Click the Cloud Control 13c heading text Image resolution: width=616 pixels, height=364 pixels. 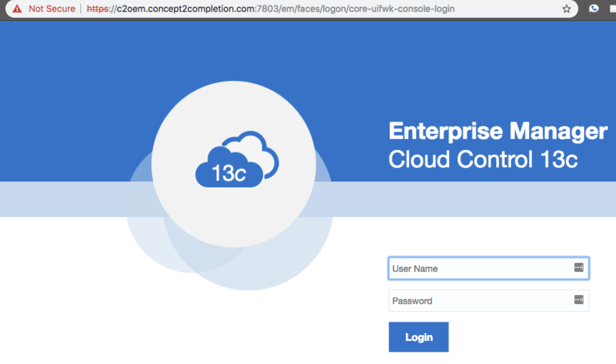pos(483,159)
